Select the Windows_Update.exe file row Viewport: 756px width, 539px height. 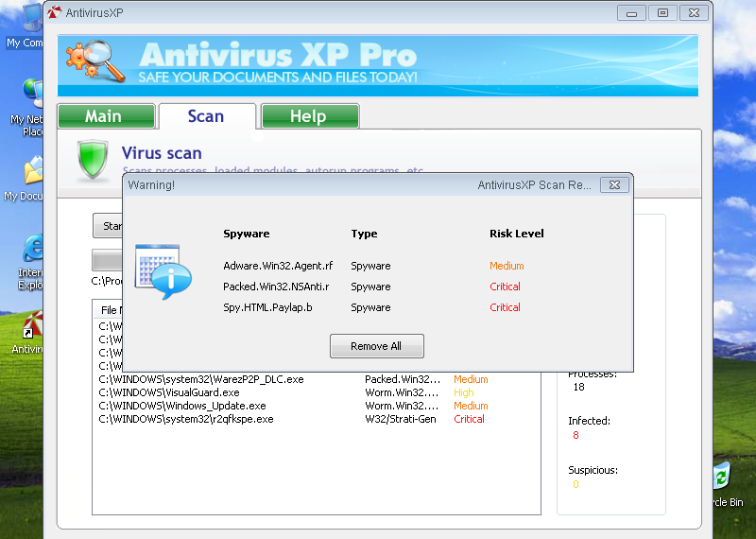(x=317, y=406)
